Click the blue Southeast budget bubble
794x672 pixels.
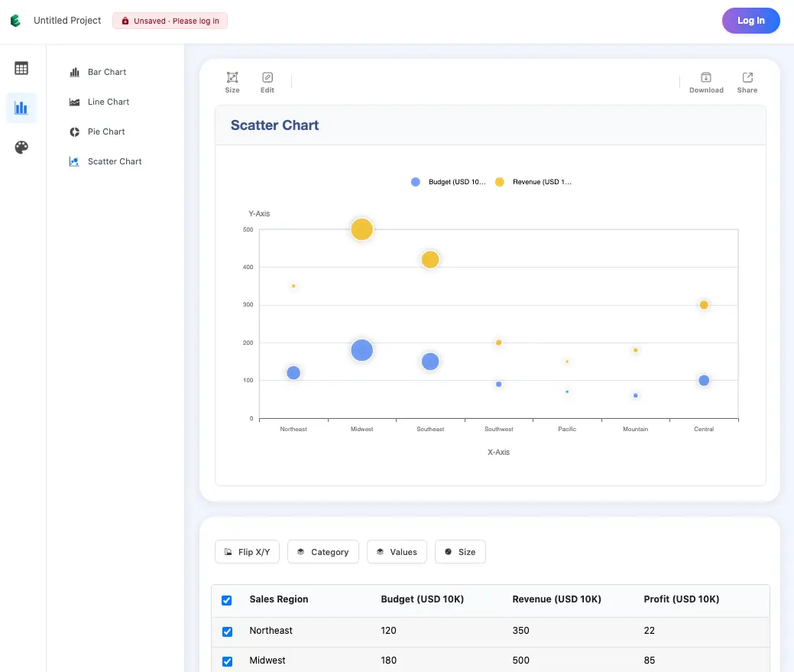[430, 362]
